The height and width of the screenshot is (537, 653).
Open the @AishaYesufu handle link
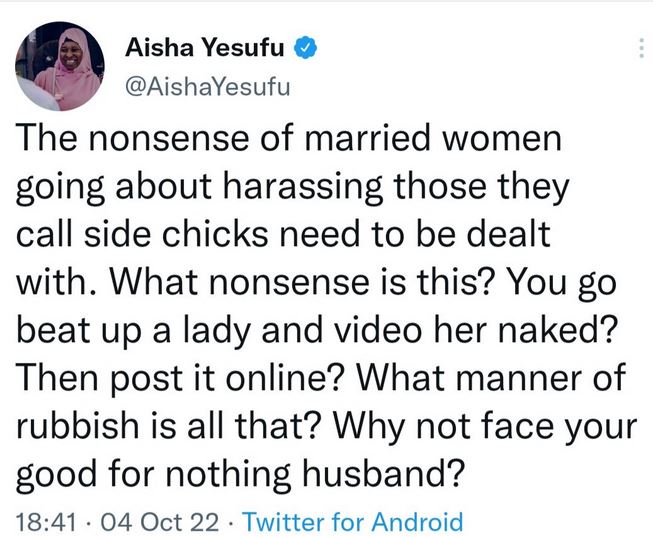coord(207,87)
